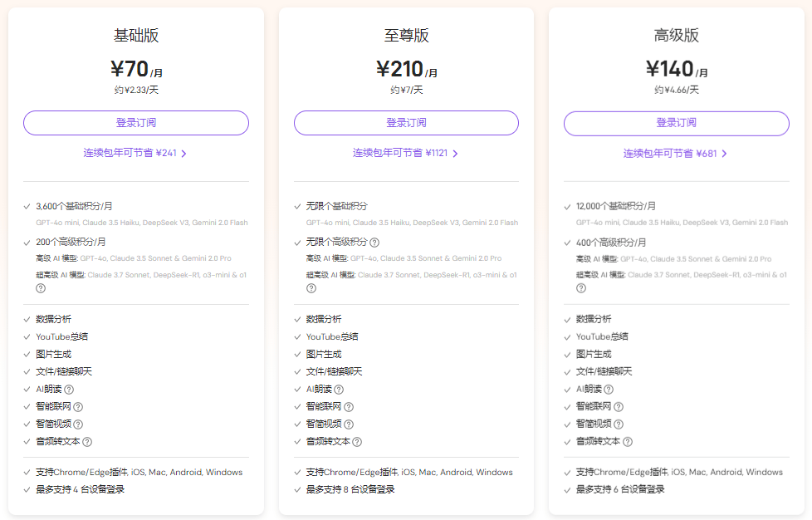
Task: Click chevron arrow after ¥681 savings
Action: tap(724, 154)
